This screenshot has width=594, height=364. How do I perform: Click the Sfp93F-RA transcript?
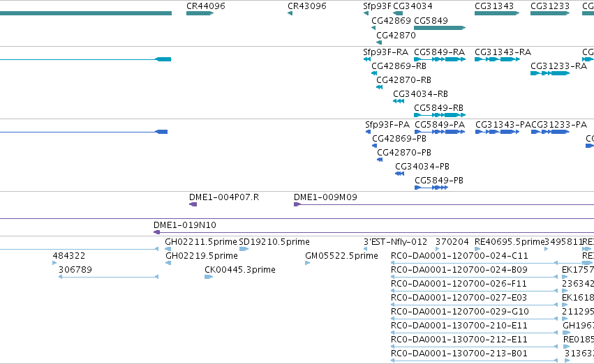click(366, 59)
